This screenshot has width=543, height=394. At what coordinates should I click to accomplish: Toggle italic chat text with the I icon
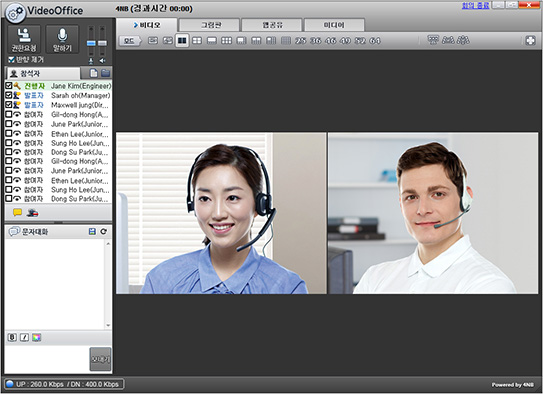(25, 337)
